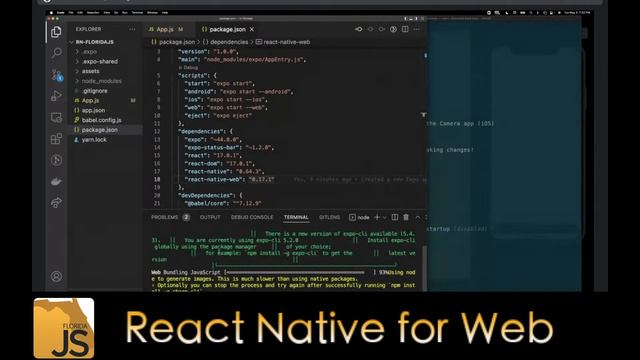Open the Extensions view in the activity bar

(56, 139)
